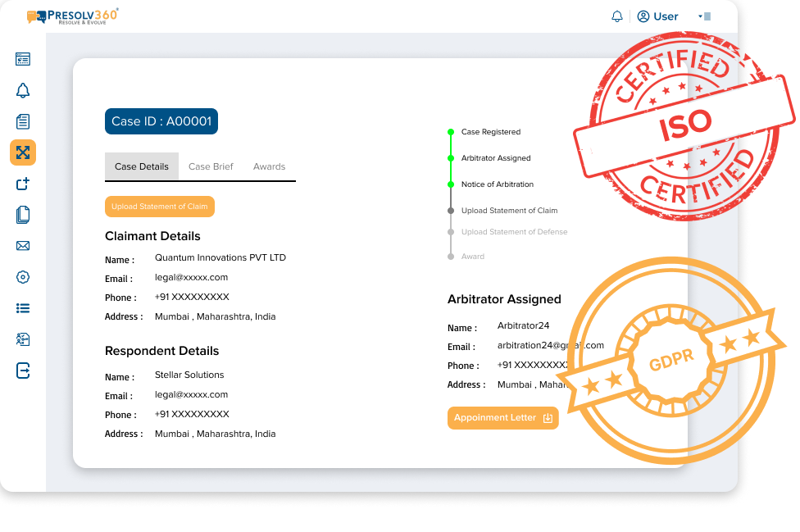Click the sidebar notifications bell icon

point(23,90)
